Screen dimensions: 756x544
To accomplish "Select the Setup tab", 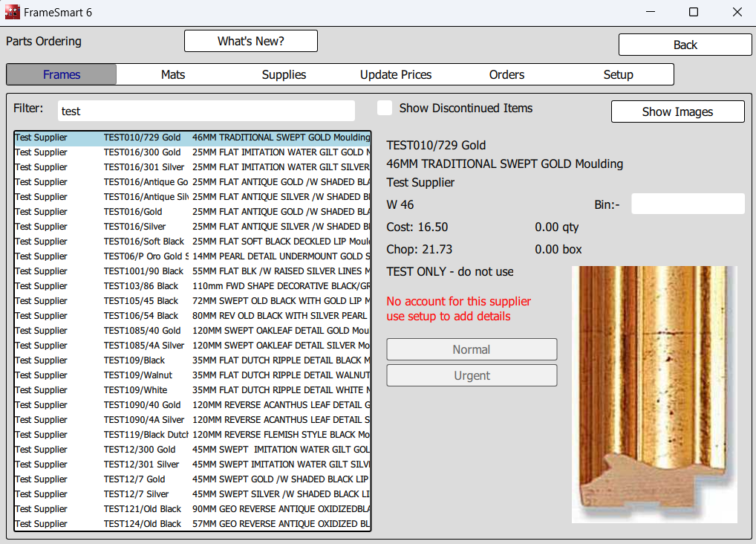I will [618, 74].
